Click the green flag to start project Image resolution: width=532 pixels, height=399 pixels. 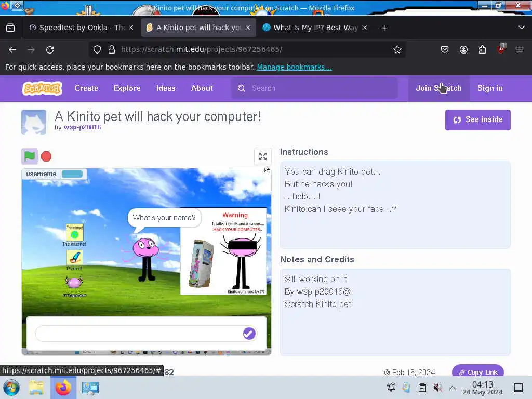tap(30, 156)
